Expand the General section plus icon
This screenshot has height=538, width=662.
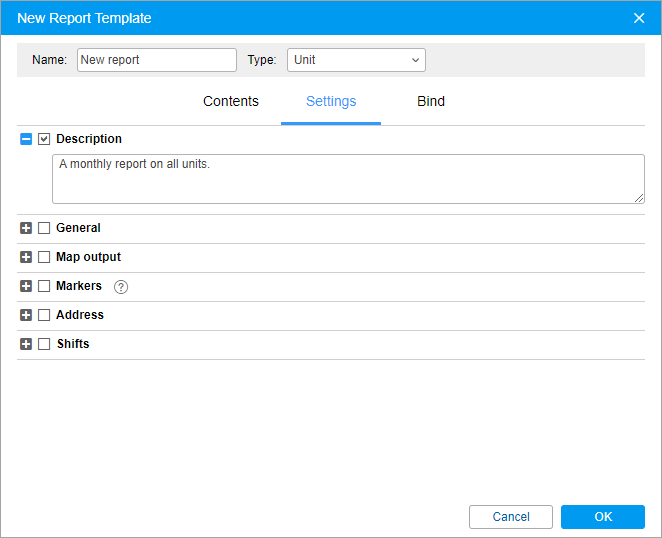26,228
